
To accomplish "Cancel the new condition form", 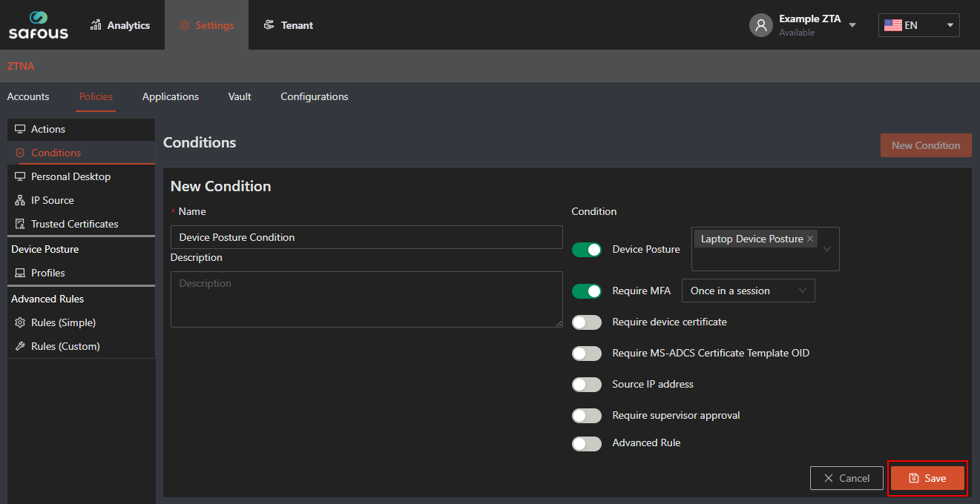I will click(x=846, y=478).
